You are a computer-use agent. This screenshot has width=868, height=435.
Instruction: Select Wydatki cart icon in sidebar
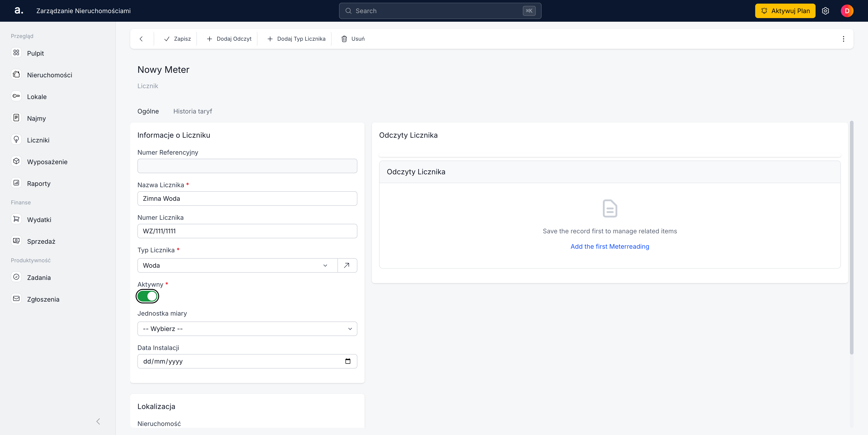16,219
